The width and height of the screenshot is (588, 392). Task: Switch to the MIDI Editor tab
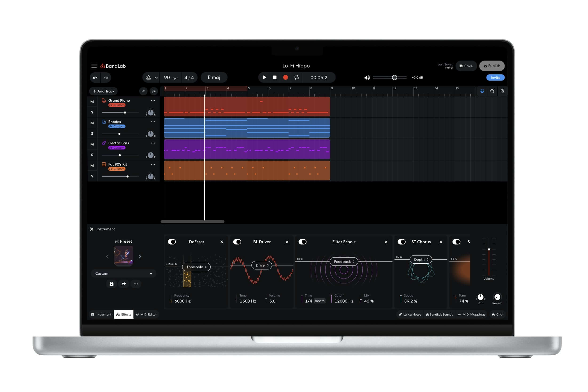[x=146, y=314]
